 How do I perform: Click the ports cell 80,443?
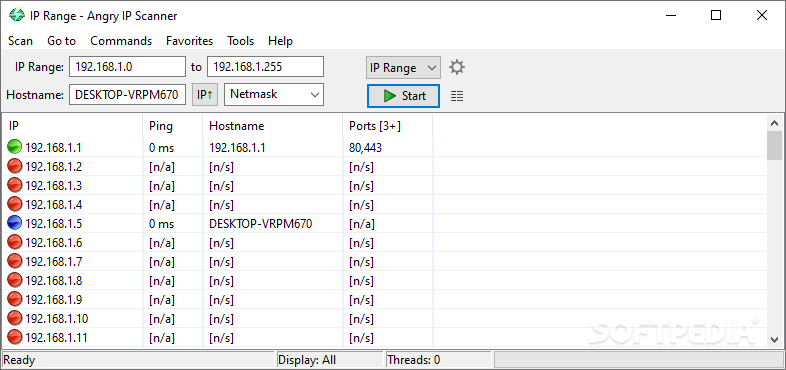tap(365, 147)
